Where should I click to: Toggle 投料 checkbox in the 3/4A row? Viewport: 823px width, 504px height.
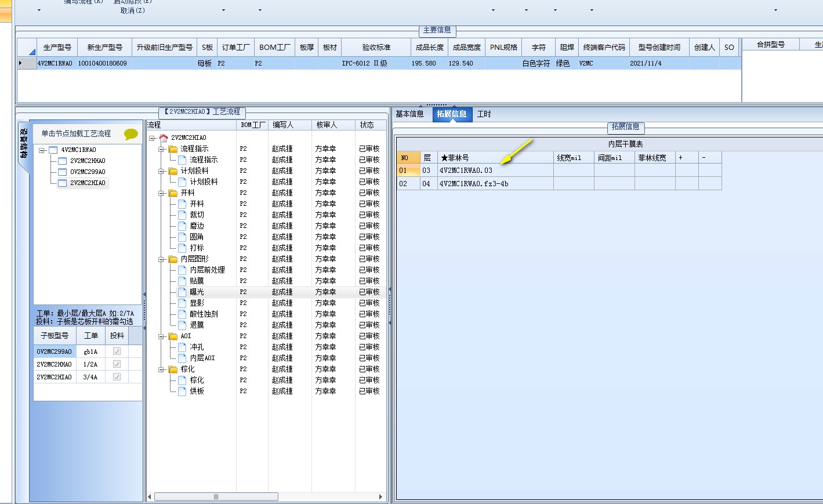click(117, 377)
